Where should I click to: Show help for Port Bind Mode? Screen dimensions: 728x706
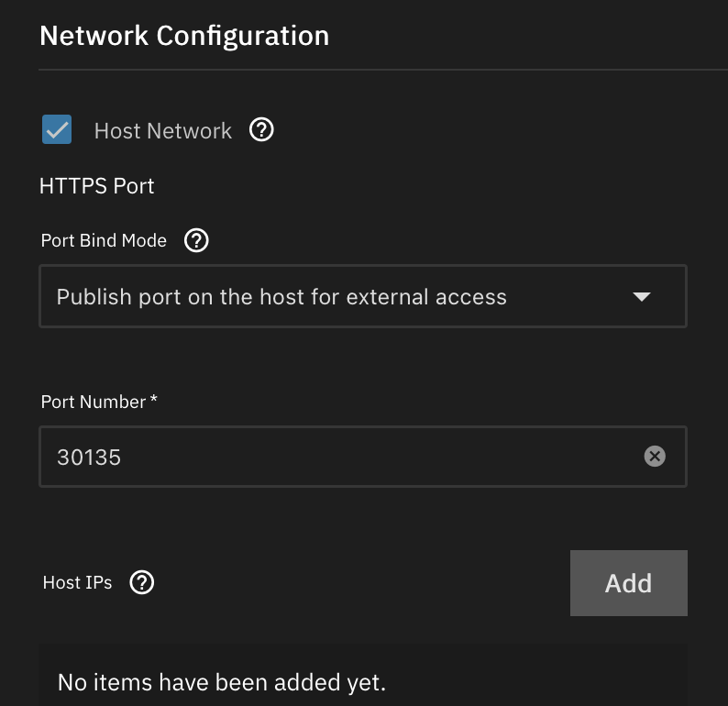[x=196, y=241]
